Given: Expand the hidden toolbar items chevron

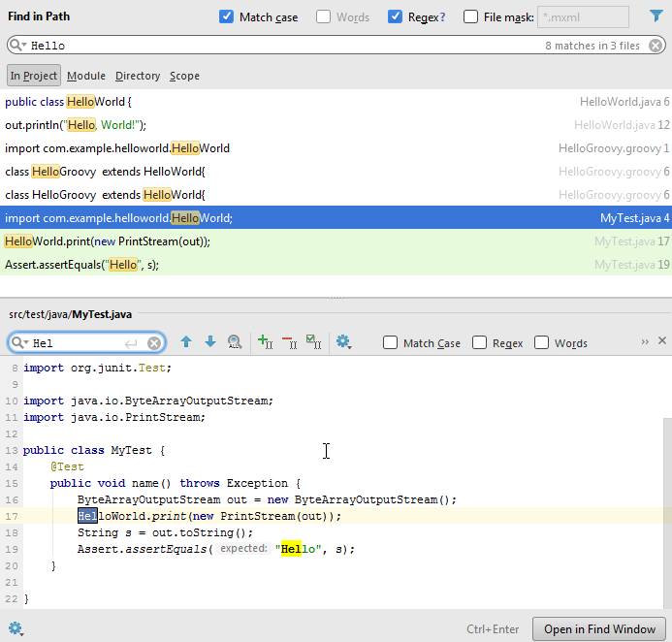Looking at the screenshot, I should [645, 342].
